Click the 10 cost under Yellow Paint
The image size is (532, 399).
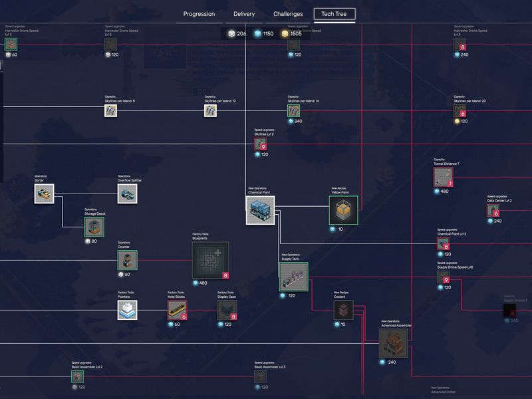(336, 229)
